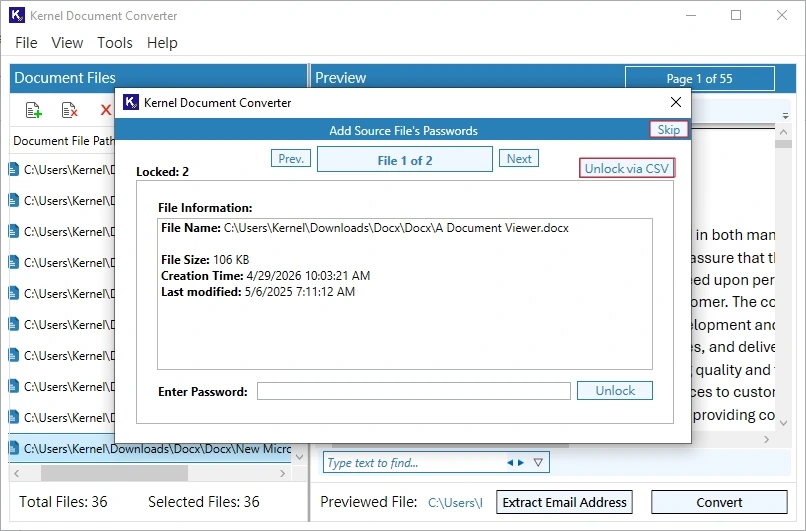Go to the next locked file with Next
The height and width of the screenshot is (531, 806).
click(x=519, y=159)
